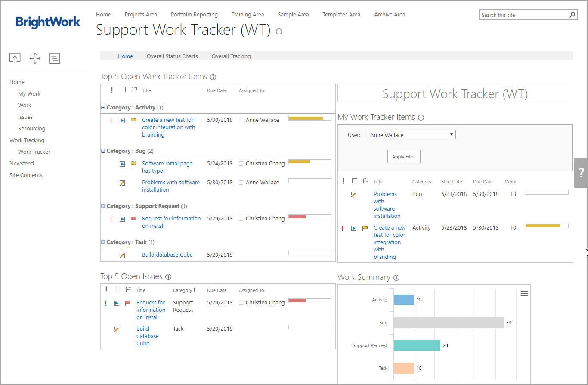Image resolution: width=588 pixels, height=385 pixels.
Task: Click the four-arrow focus icon in the sidebar
Action: point(35,59)
